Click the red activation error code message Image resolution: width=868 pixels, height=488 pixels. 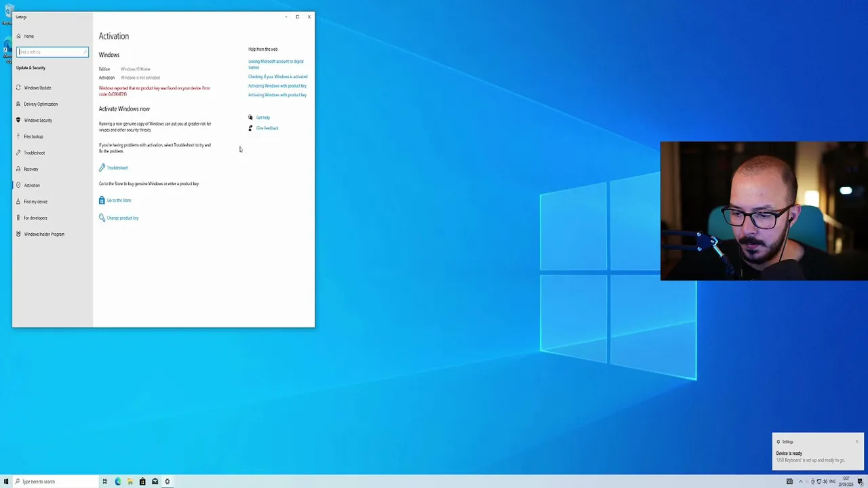[155, 91]
